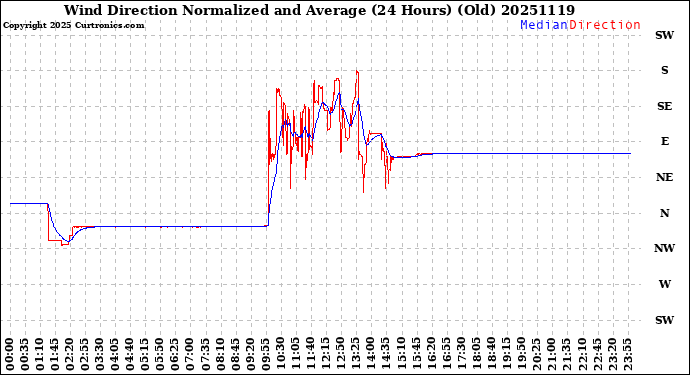The height and width of the screenshot is (375, 690).
Task: Click the 18:05 time axis label
Action: click(476, 355)
